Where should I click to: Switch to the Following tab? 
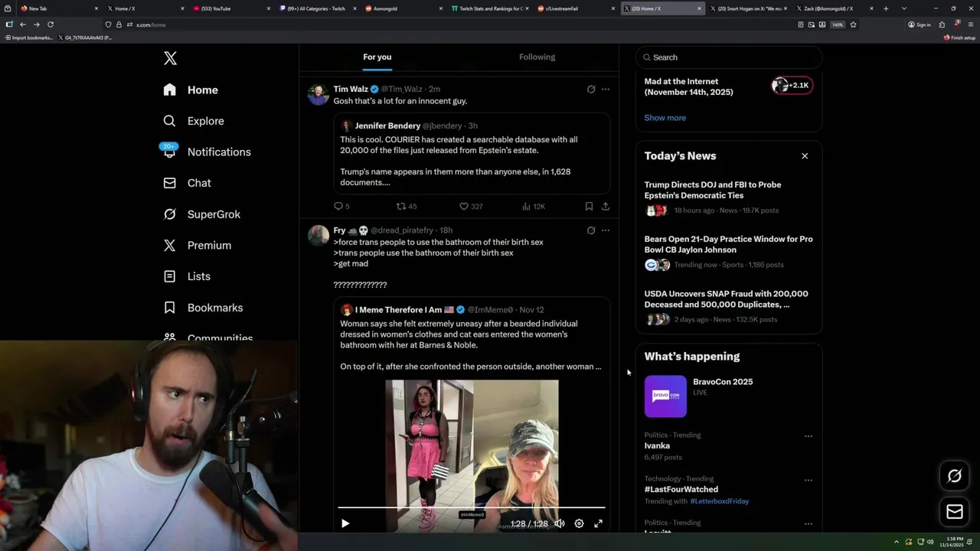point(537,57)
